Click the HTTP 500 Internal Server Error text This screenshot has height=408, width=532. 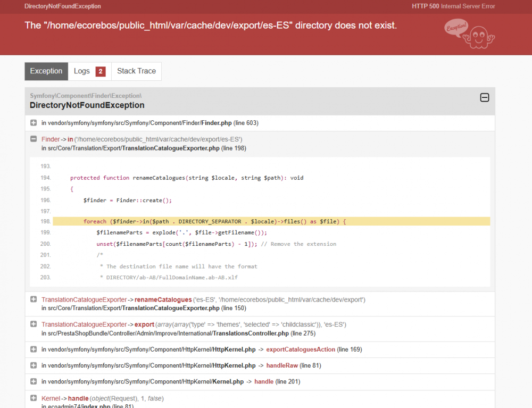click(x=453, y=6)
